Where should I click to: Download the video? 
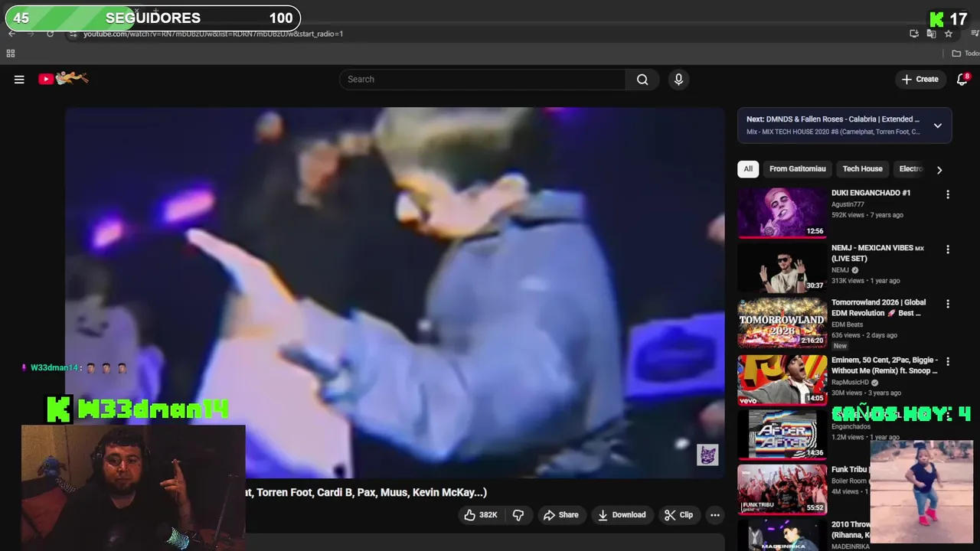pos(622,515)
